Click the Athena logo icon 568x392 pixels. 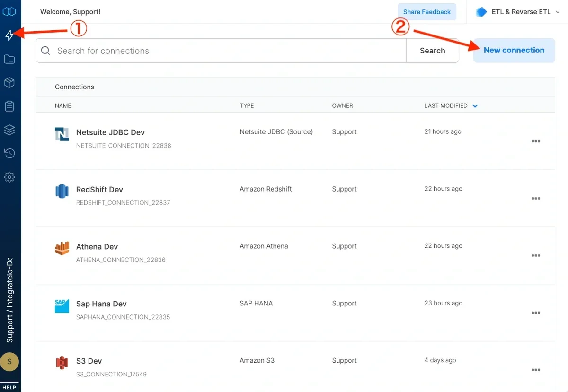point(62,249)
